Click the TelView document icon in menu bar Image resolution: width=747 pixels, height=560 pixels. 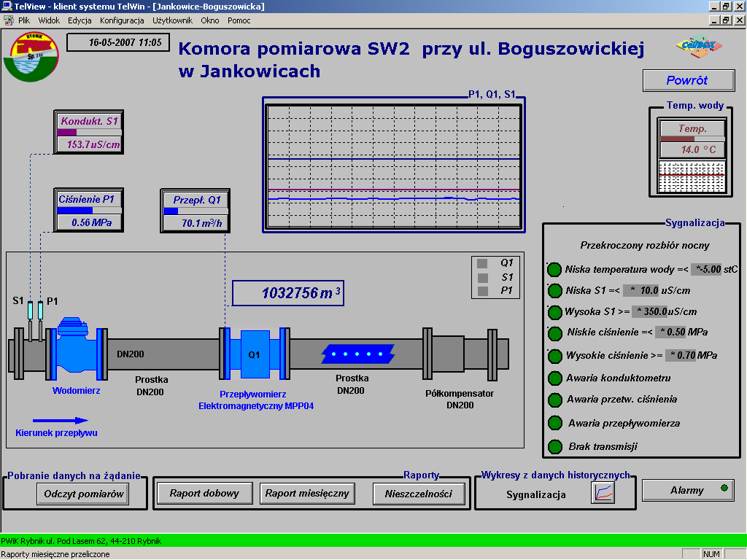tap(8, 20)
